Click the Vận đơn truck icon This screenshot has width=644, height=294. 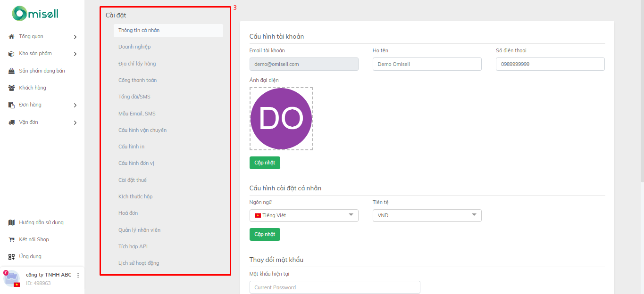11,122
